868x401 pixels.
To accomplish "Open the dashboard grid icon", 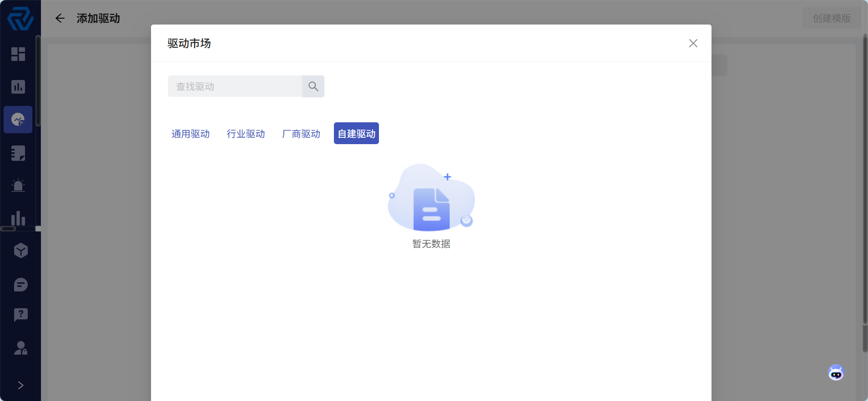I will (x=18, y=54).
